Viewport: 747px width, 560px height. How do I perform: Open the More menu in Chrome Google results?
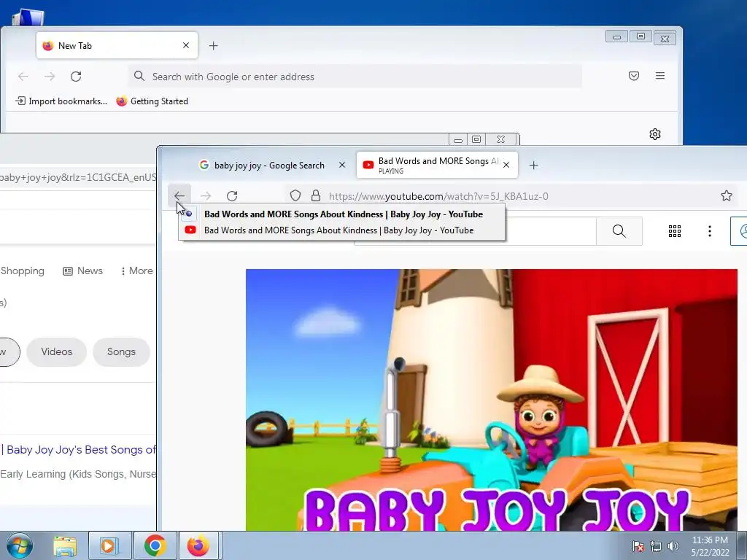pyautogui.click(x=136, y=271)
